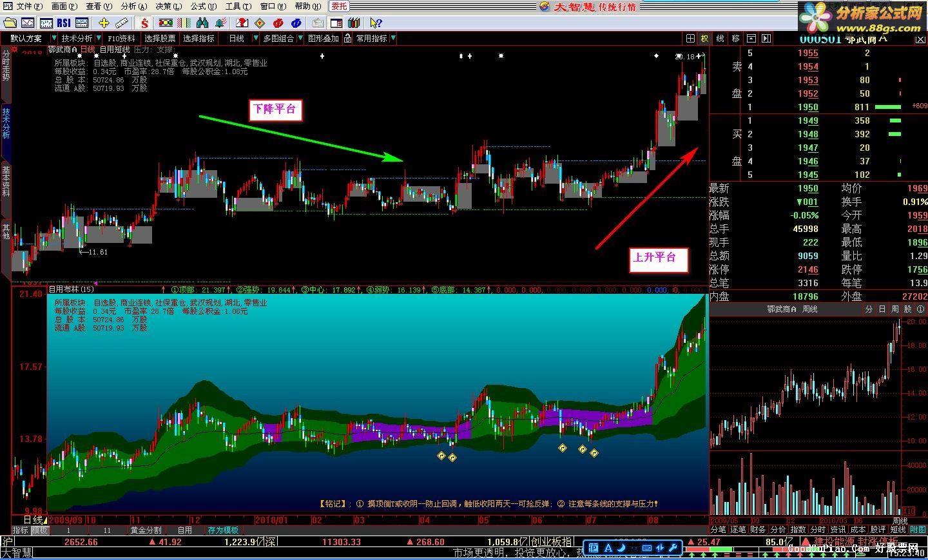
Task: Click the buy-1 price 1949
Action: [808, 121]
